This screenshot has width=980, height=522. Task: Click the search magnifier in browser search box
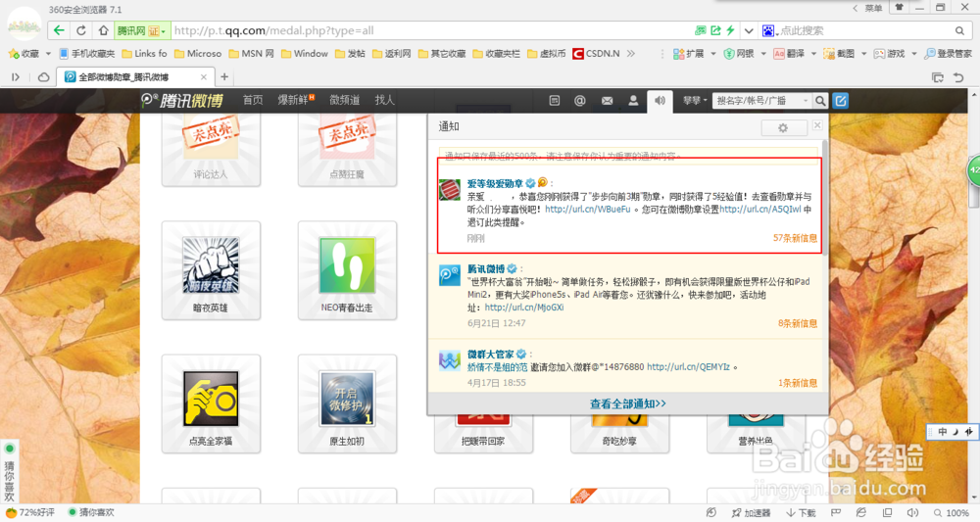[x=959, y=30]
